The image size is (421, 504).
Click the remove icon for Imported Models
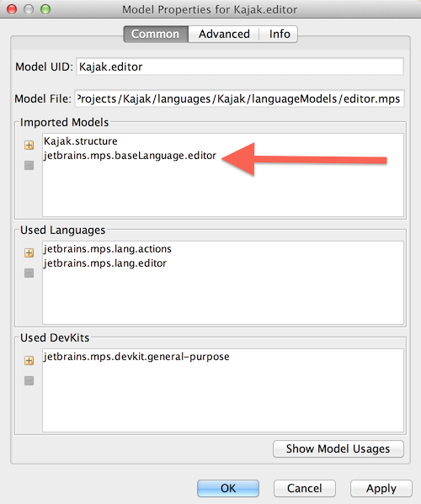pos(29,166)
